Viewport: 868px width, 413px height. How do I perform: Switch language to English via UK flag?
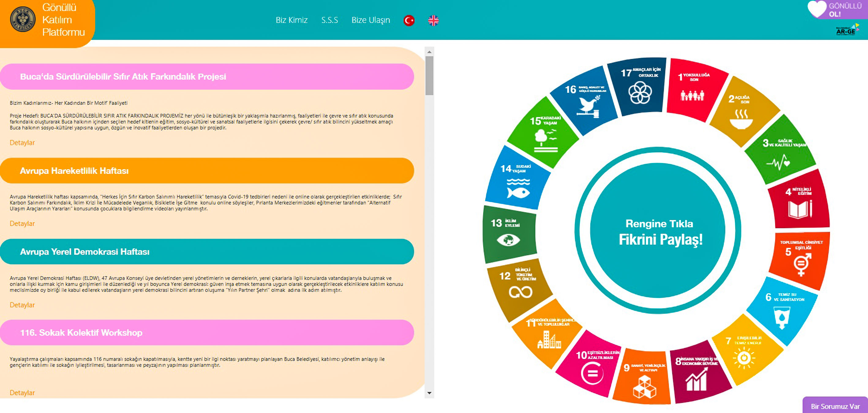(x=433, y=20)
